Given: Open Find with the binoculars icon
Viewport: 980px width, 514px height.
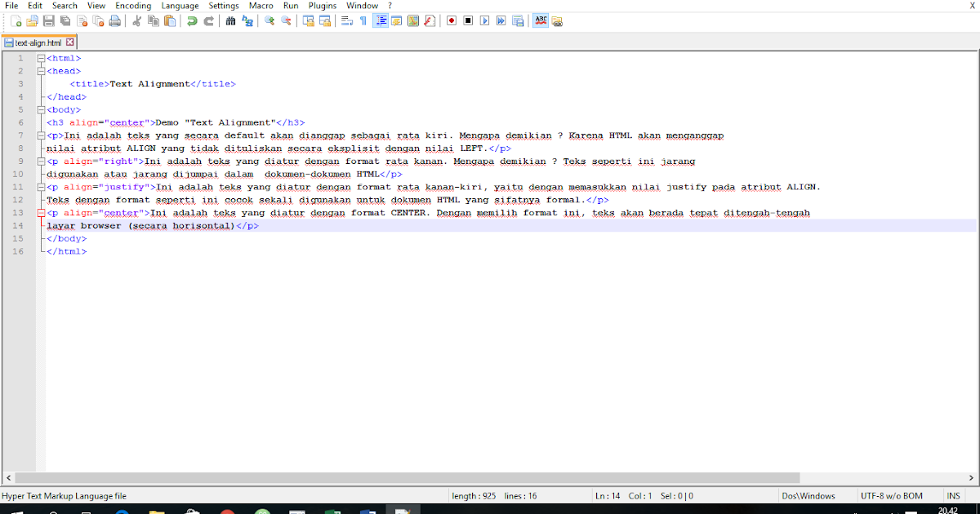Looking at the screenshot, I should click(x=230, y=20).
